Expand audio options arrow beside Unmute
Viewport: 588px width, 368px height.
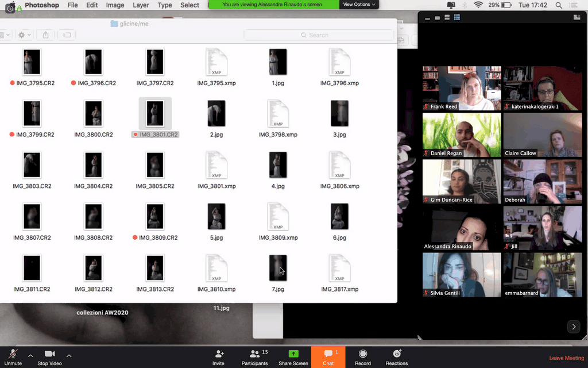[30, 355]
